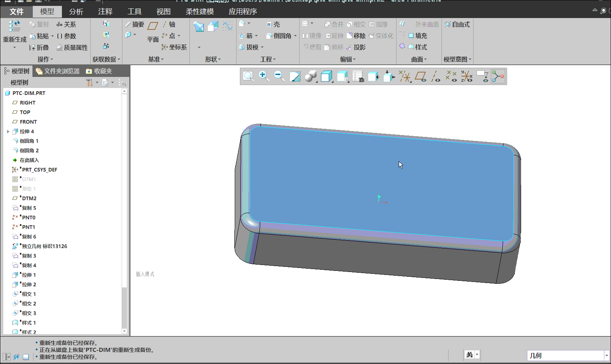611x364 pixels.
Task: Click the Style (样式) surface tool
Action: click(x=418, y=47)
